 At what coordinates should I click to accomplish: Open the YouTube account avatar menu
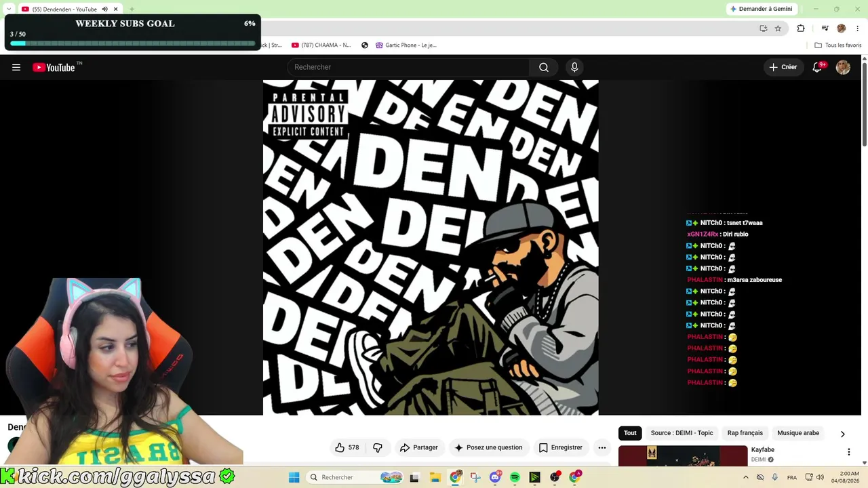pyautogui.click(x=843, y=67)
